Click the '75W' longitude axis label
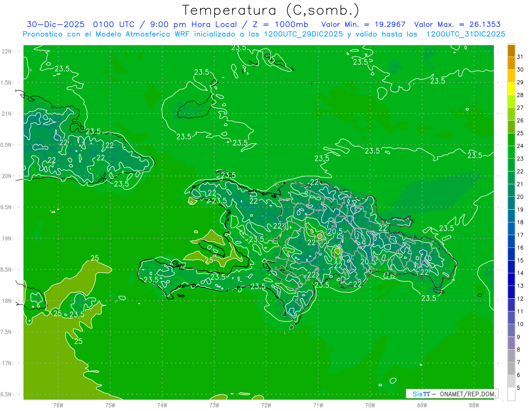Viewport: 532px width, 411px height. pos(110,405)
